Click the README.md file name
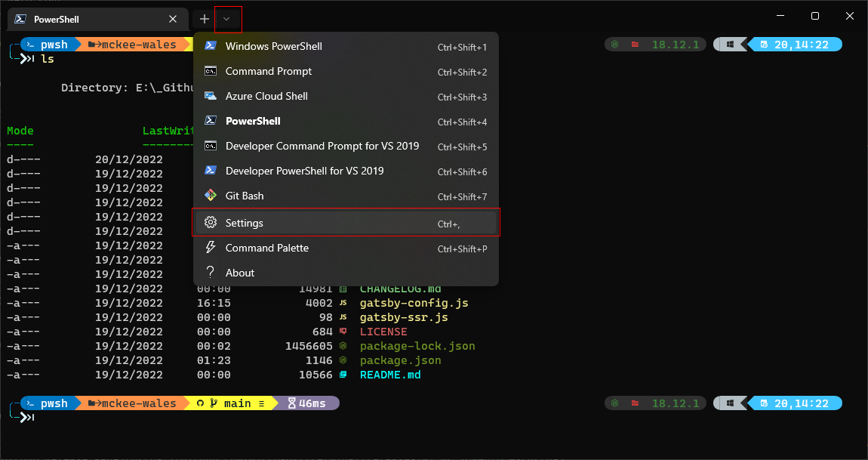The height and width of the screenshot is (460, 868). (390, 375)
